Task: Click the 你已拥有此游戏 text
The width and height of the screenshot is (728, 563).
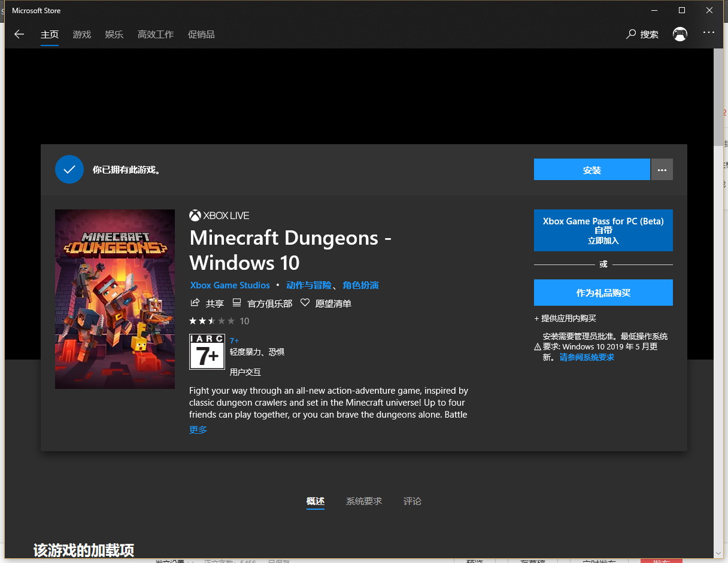Action: (x=126, y=170)
